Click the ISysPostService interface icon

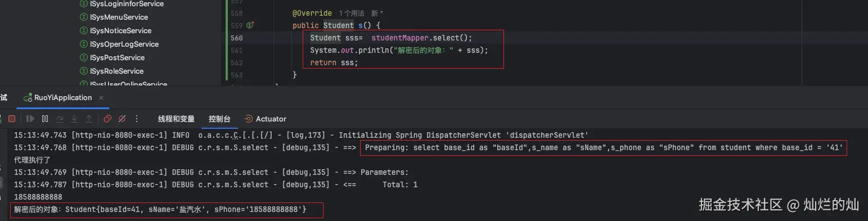tap(84, 58)
